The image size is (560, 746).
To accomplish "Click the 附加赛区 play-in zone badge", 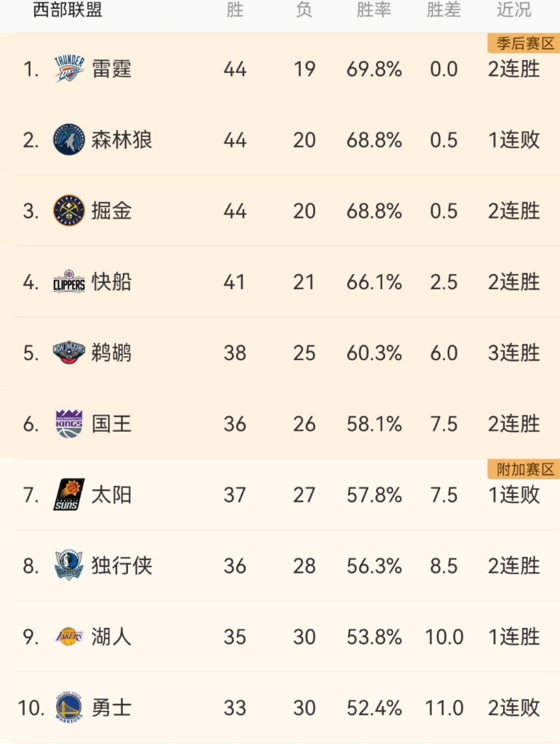I will coord(524,469).
